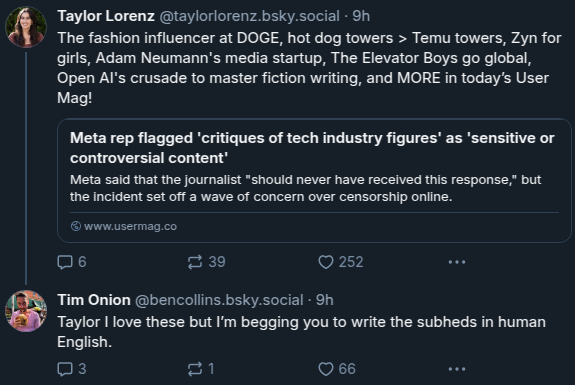Click the globe icon beside usermag.co
575x385 pixels.
click(76, 226)
